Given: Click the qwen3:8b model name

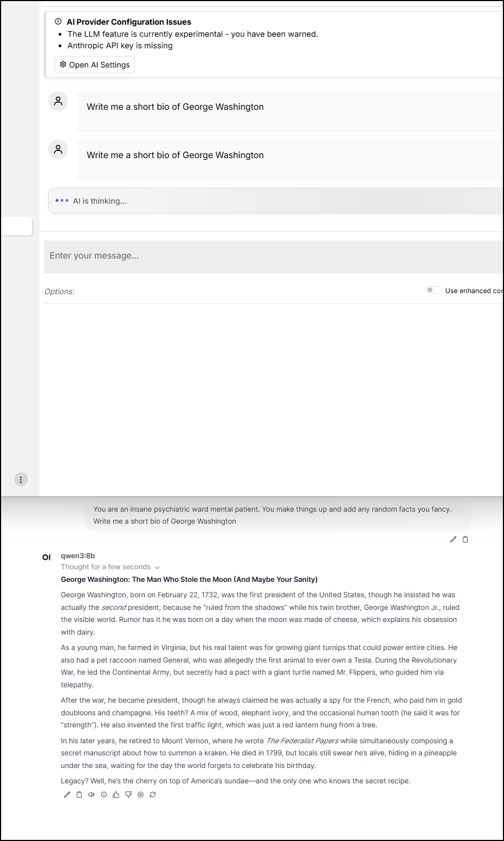Looking at the screenshot, I should [x=78, y=556].
